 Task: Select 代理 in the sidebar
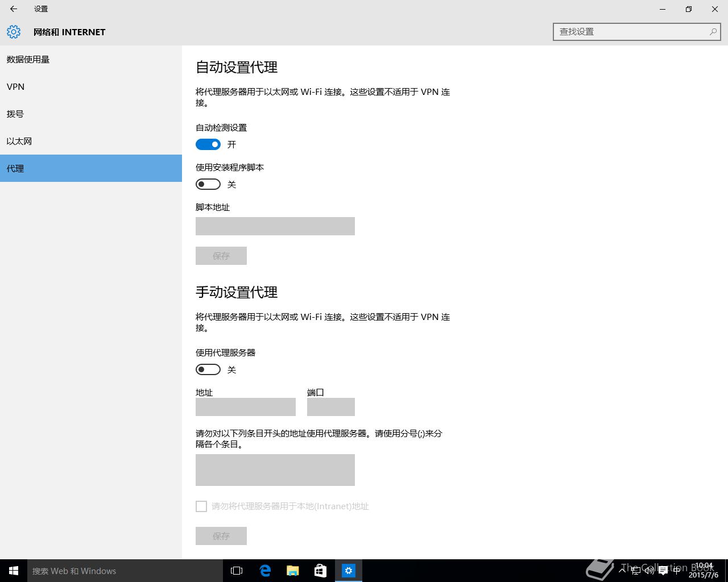(x=91, y=168)
